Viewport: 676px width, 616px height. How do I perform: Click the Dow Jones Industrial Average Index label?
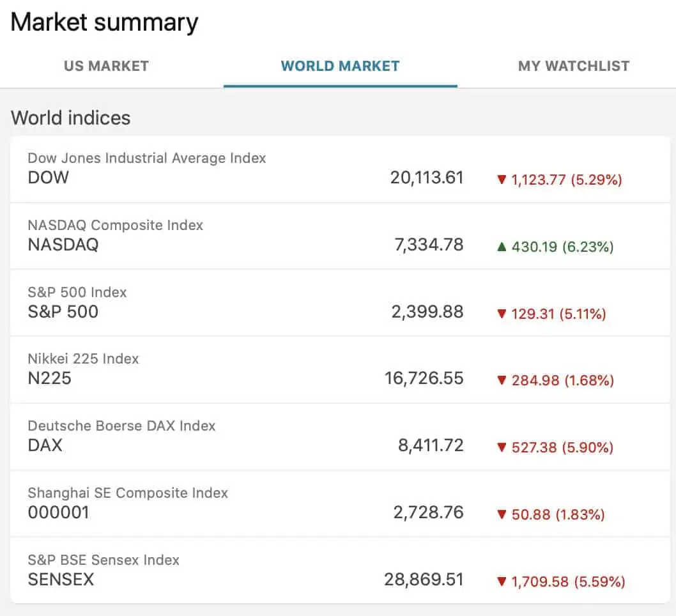click(x=147, y=158)
